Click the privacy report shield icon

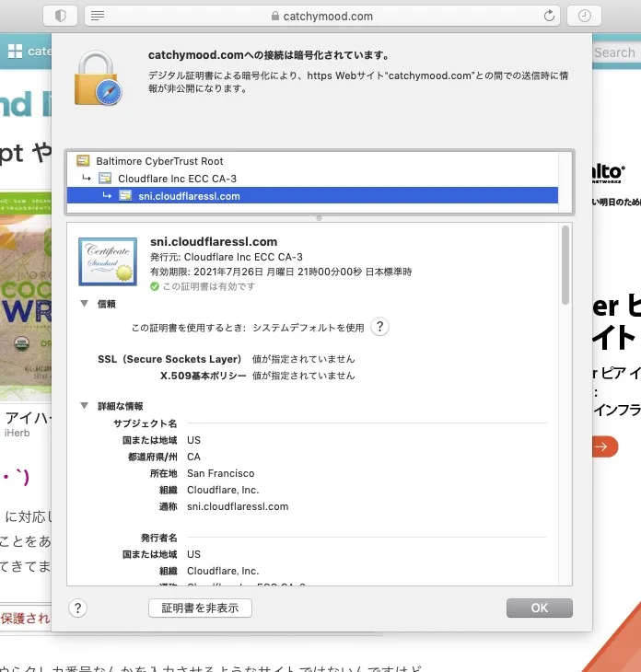[x=61, y=16]
